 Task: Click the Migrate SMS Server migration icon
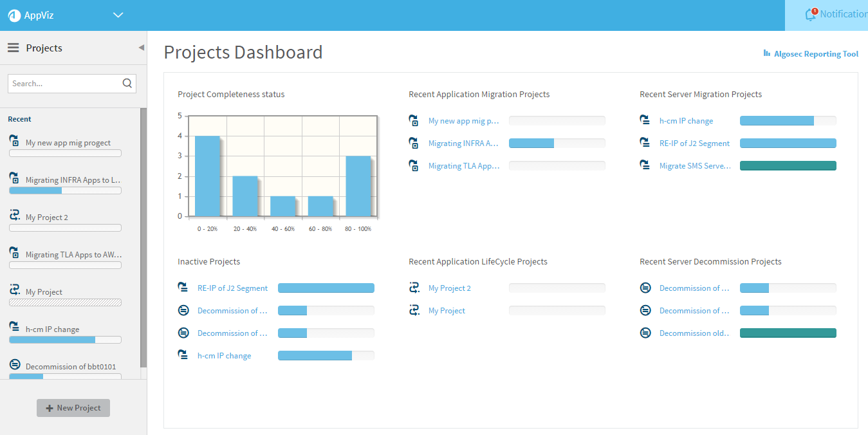pos(645,165)
